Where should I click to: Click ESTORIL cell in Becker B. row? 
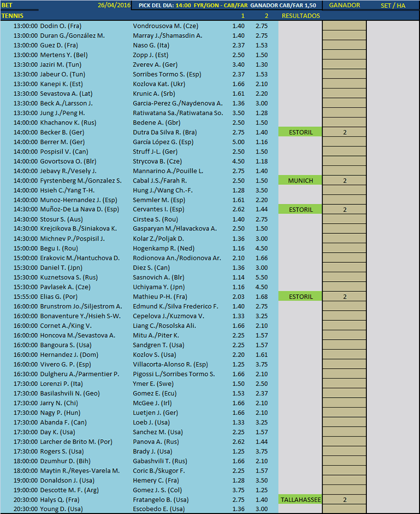click(x=301, y=132)
